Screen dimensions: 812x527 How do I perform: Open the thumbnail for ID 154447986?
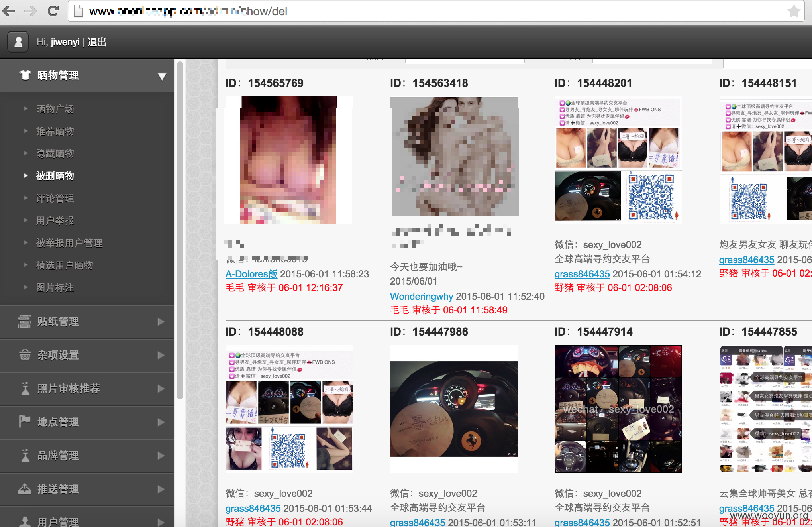pos(454,409)
